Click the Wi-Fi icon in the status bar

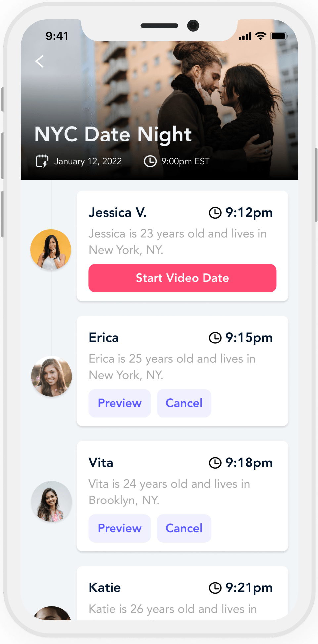pyautogui.click(x=260, y=36)
